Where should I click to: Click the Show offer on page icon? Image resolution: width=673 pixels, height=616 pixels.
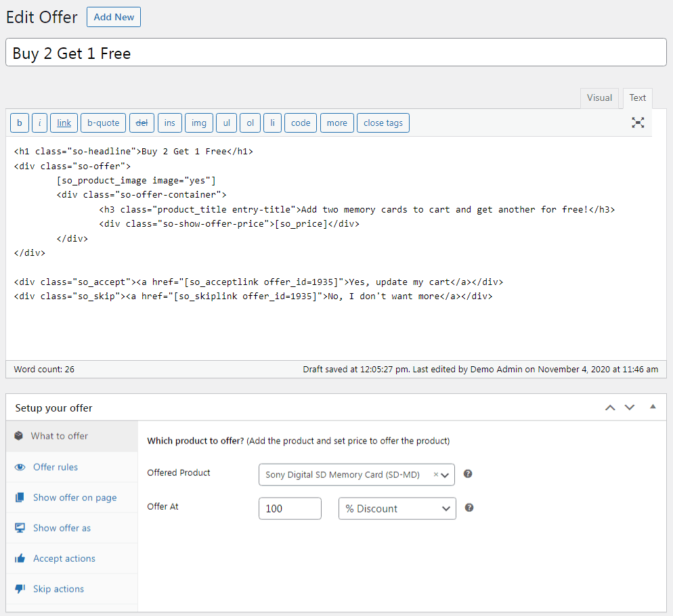[x=20, y=498]
